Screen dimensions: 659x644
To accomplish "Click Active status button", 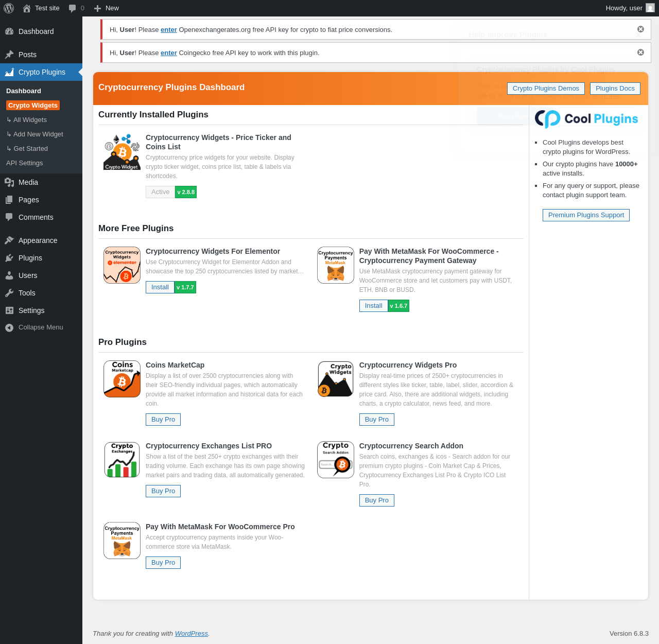I will (161, 192).
